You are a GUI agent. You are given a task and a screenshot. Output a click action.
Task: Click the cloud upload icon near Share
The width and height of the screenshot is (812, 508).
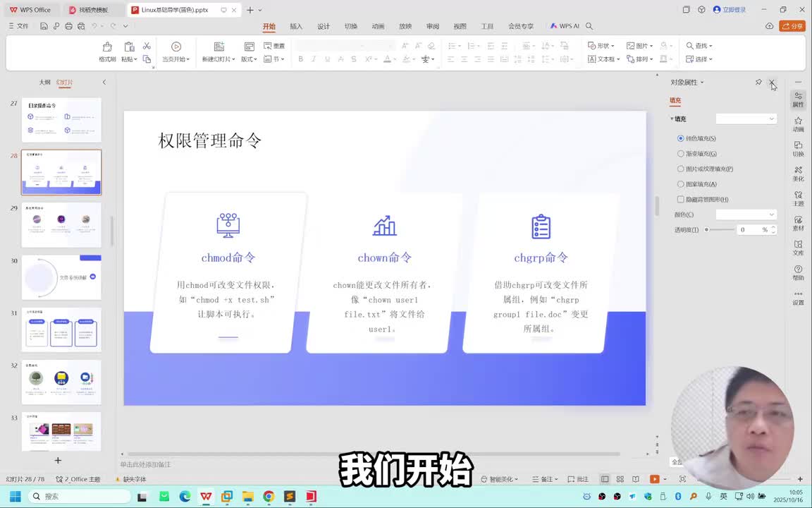(769, 25)
